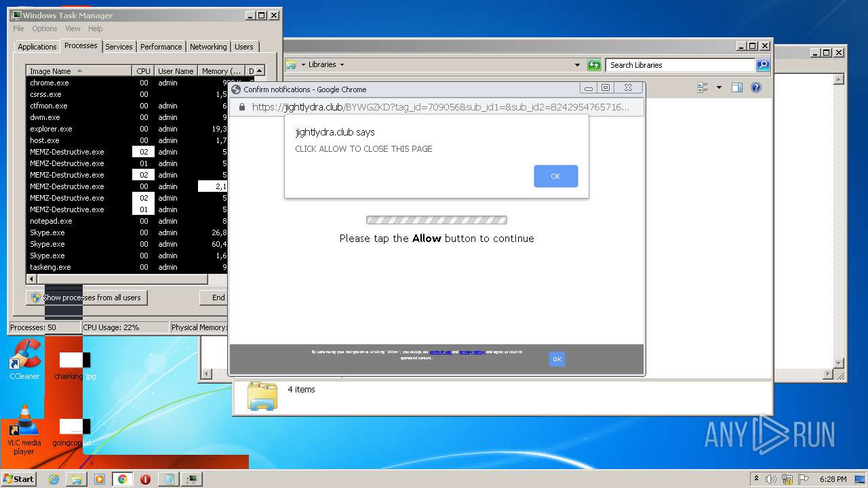Open the Options menu in Task Manager
The width and height of the screenshot is (868, 488).
click(45, 28)
